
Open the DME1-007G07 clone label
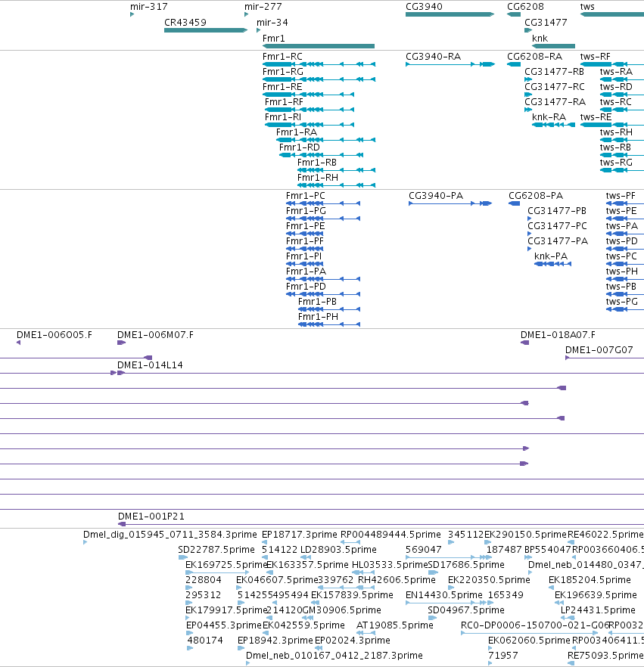[599, 350]
